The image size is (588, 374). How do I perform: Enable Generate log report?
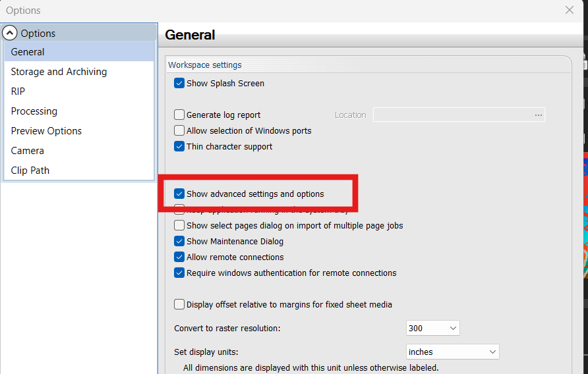point(179,115)
